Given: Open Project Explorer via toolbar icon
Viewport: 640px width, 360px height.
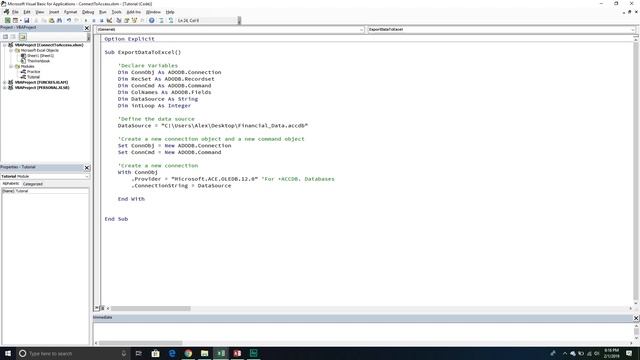Looking at the screenshot, I should point(119,20).
